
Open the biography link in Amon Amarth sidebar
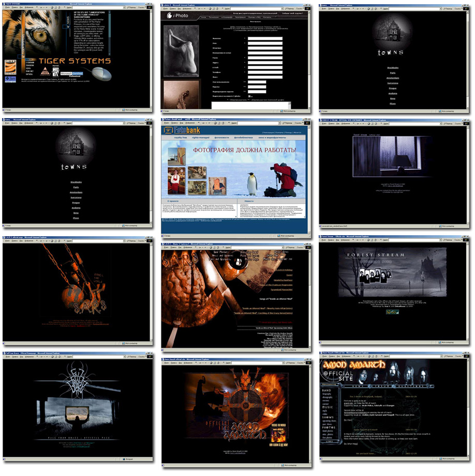(328, 394)
